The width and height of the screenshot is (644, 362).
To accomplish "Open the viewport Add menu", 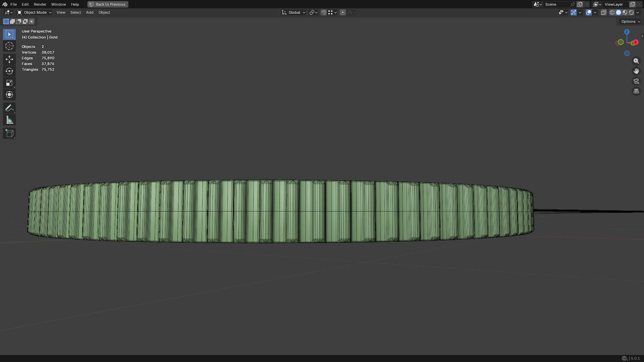I will tap(90, 12).
